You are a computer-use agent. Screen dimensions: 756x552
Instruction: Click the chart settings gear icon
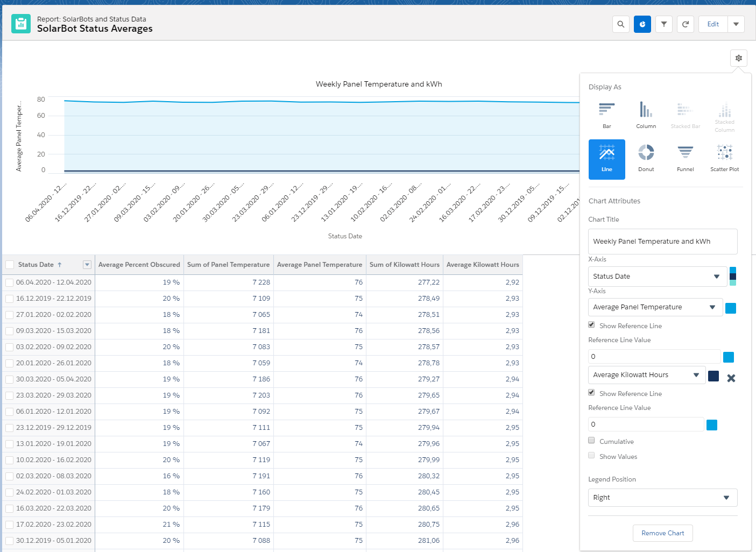[738, 58]
